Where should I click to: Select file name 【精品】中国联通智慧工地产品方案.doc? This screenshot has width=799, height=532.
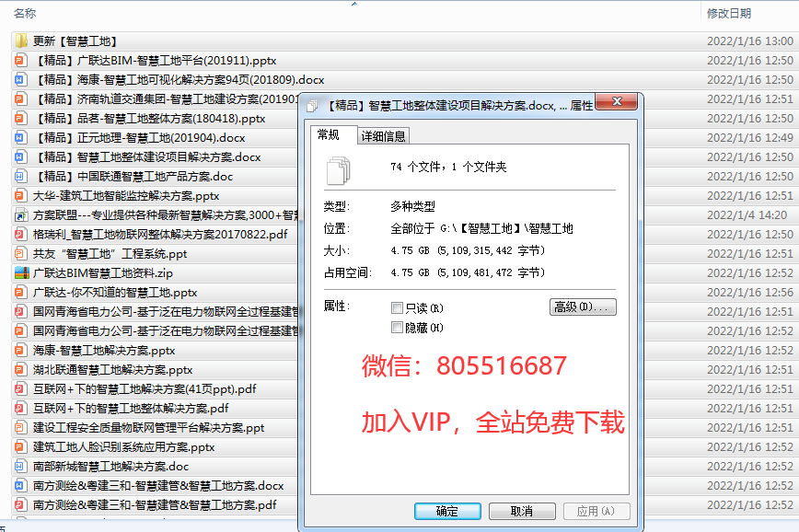(133, 177)
